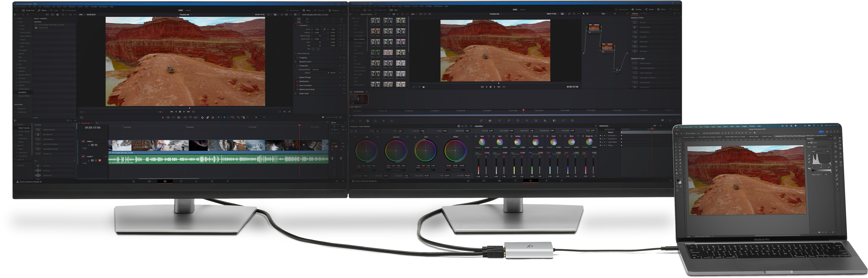Open the Inspector panel from top toolbar

click(334, 11)
